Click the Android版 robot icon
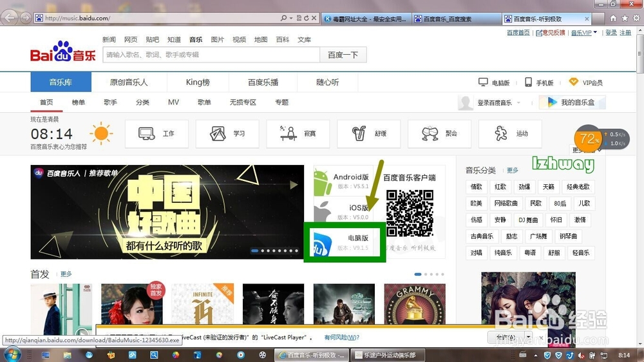Screen dimensions: 644x362 323,183
